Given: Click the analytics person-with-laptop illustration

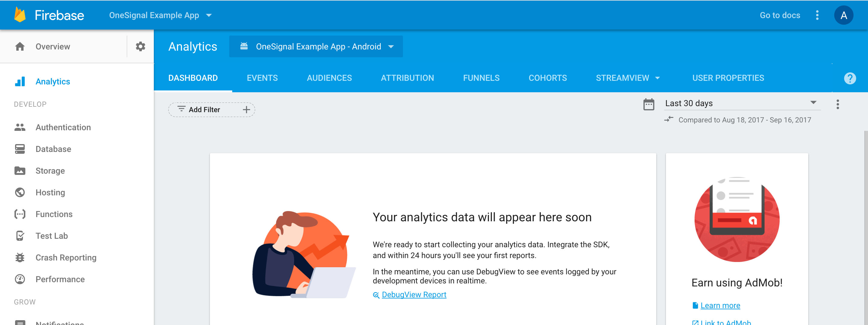Looking at the screenshot, I should (x=304, y=255).
